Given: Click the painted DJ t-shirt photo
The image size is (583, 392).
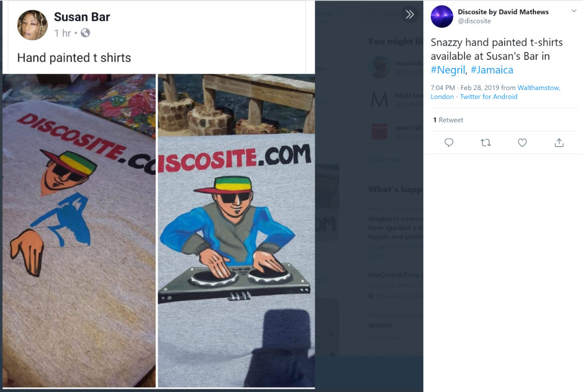Looking at the screenshot, I should click(x=236, y=231).
